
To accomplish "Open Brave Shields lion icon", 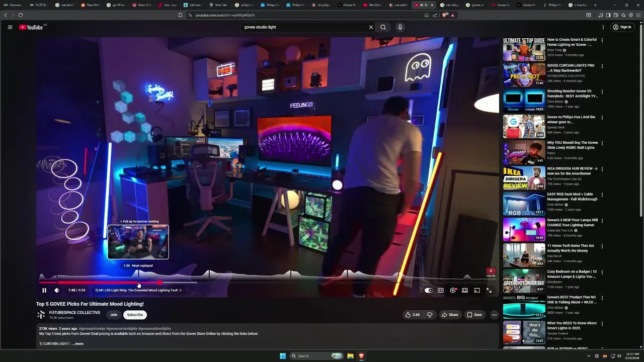I will click(x=445, y=15).
